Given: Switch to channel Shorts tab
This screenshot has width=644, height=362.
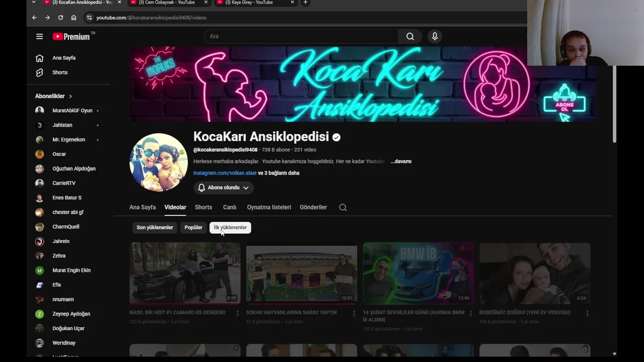Looking at the screenshot, I should (x=203, y=207).
